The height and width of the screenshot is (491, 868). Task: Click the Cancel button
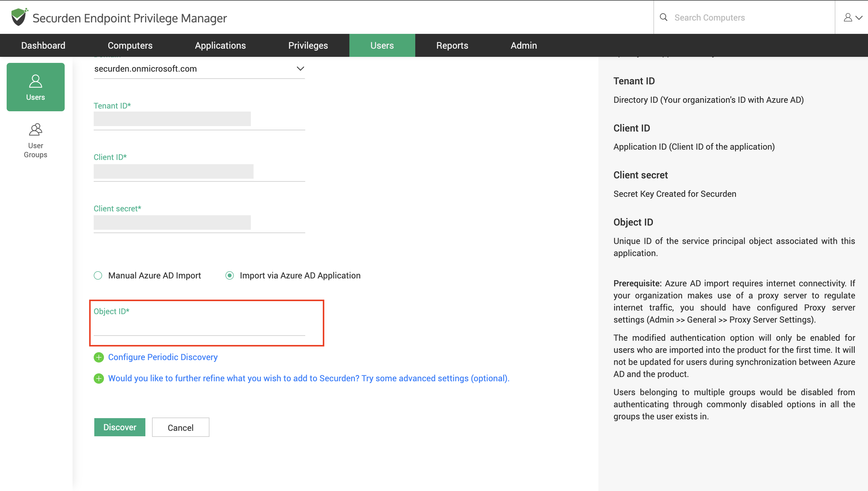[180, 427]
